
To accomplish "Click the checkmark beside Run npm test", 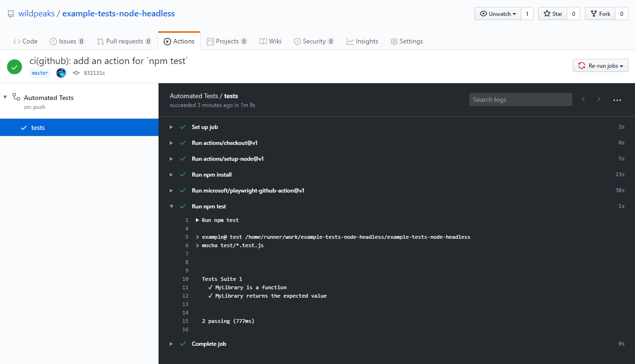I will (183, 207).
